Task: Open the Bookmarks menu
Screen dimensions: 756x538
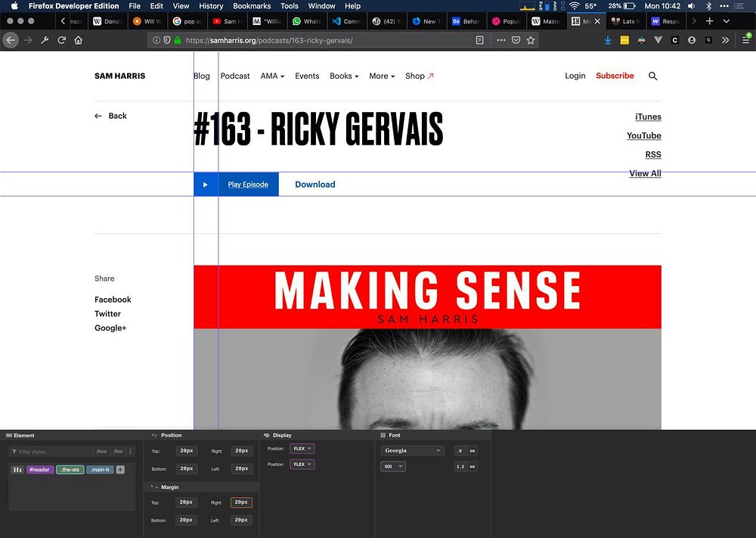Action: 252,6
